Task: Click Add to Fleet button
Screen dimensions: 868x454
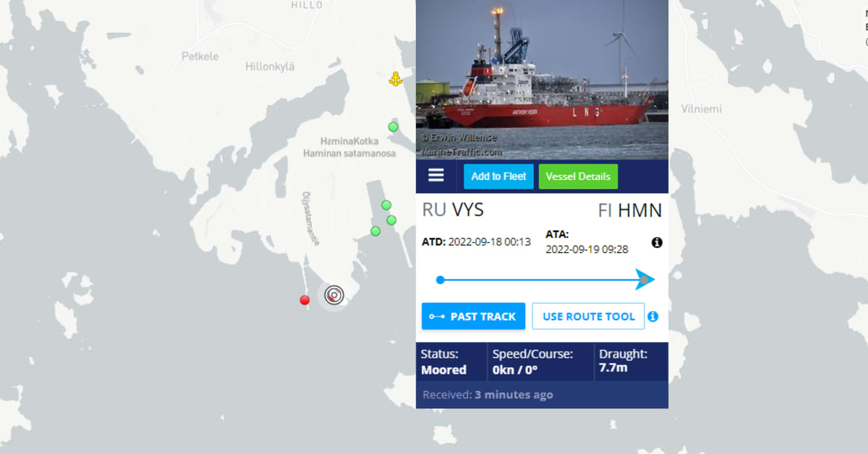Action: pos(499,176)
